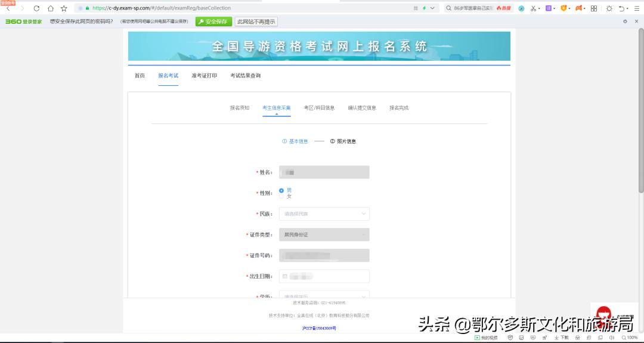Click 此网站不再提示 button

pos(256,21)
